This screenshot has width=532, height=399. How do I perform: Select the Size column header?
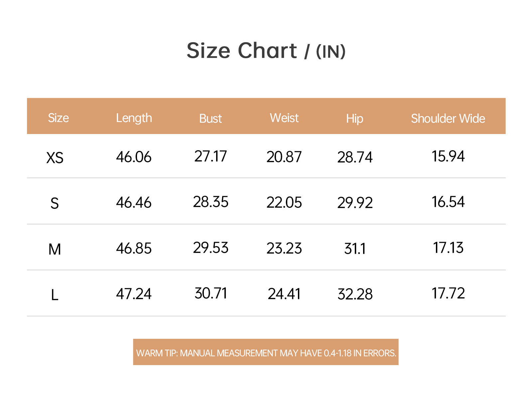(x=58, y=118)
